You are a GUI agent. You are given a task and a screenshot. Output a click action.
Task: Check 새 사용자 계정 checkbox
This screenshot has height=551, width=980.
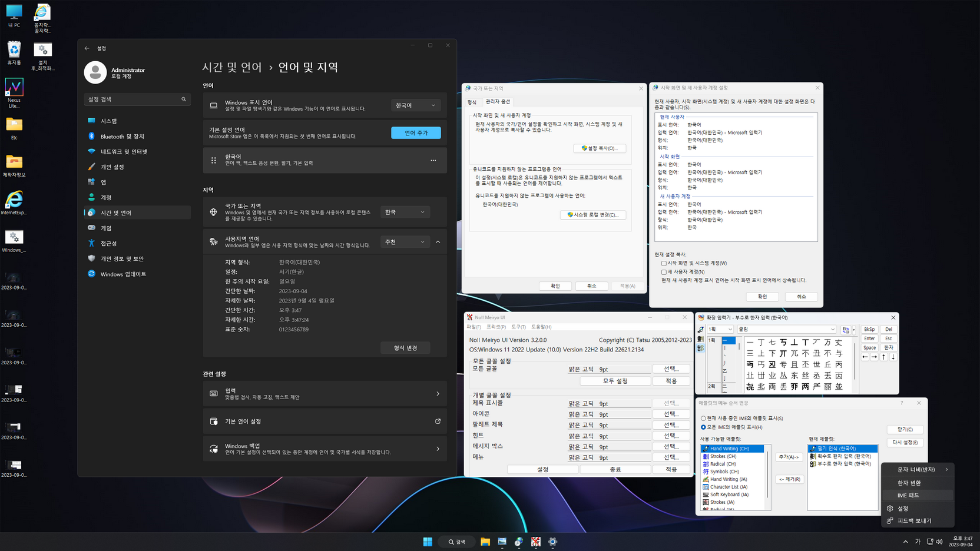[x=664, y=272]
